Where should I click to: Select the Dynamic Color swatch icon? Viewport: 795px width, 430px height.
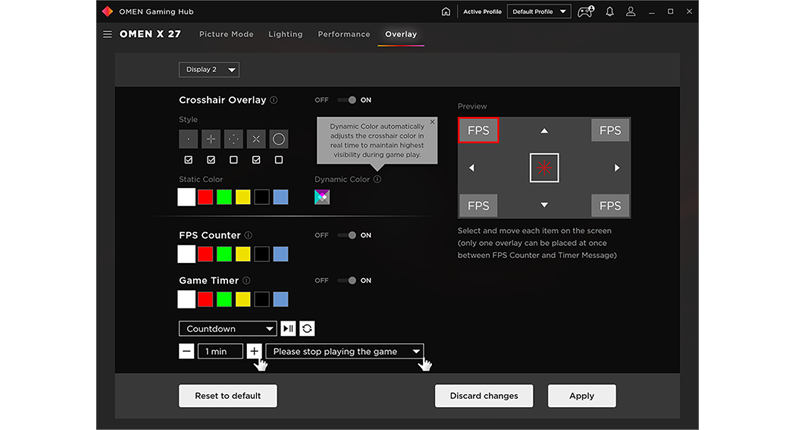322,197
